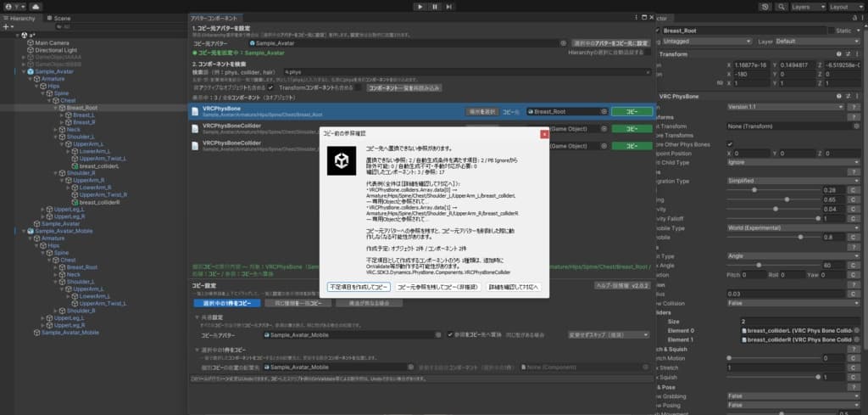Open VRC PhysBone component preset icon
This screenshot has height=415, width=868.
pyautogui.click(x=847, y=96)
